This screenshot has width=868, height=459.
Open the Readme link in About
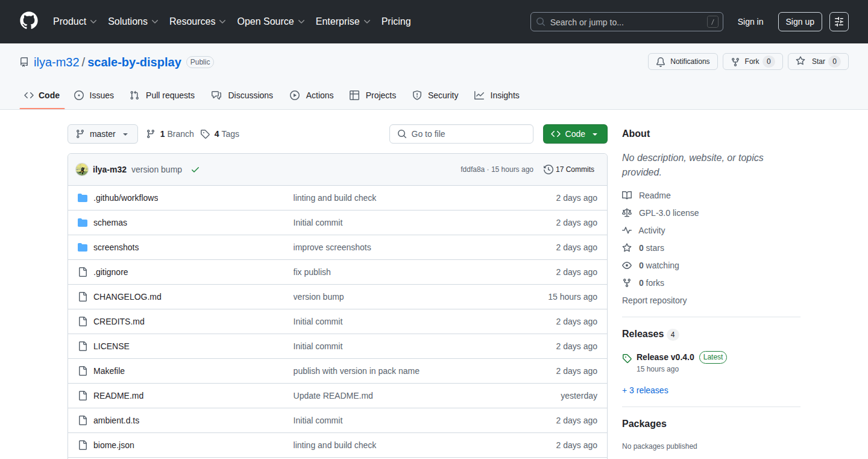pos(646,195)
